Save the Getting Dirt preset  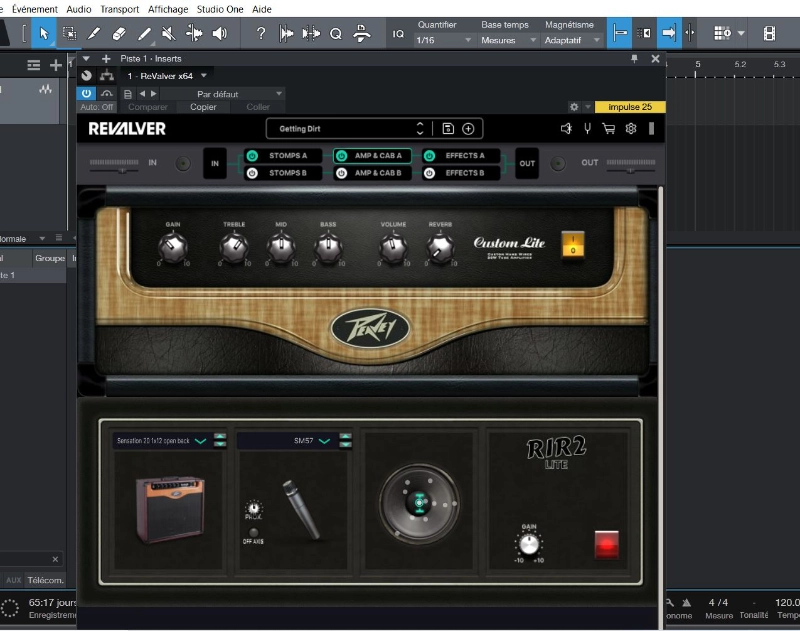tap(448, 129)
